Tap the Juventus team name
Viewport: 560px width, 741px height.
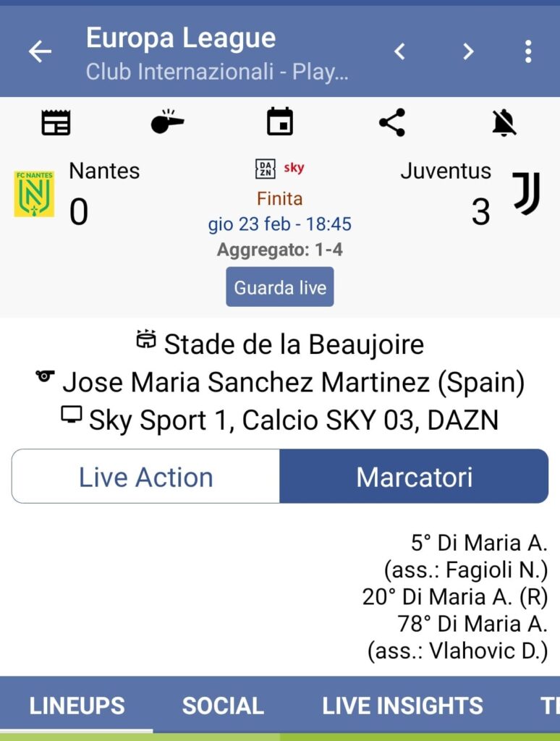[446, 171]
